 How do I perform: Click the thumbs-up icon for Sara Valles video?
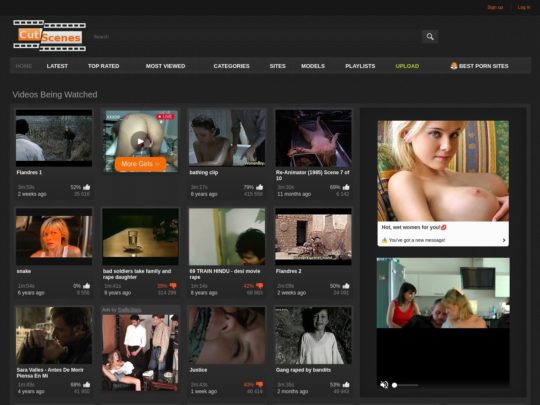[x=86, y=384]
